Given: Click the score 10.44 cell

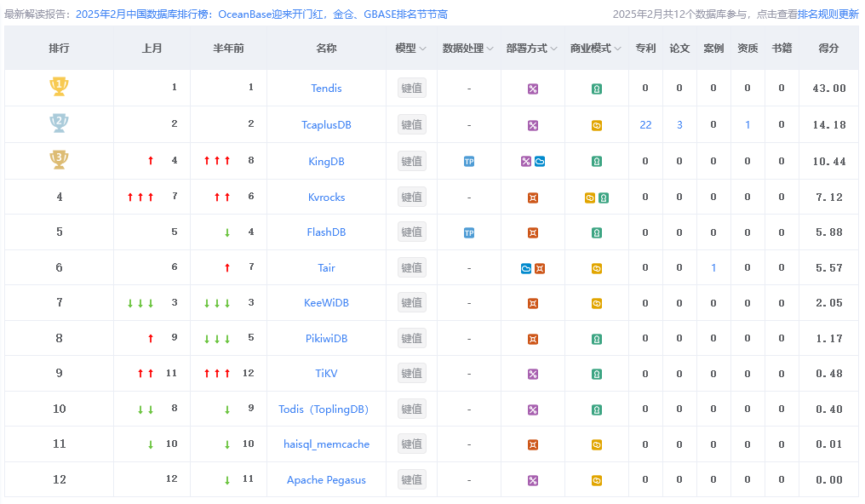Looking at the screenshot, I should (x=829, y=162).
